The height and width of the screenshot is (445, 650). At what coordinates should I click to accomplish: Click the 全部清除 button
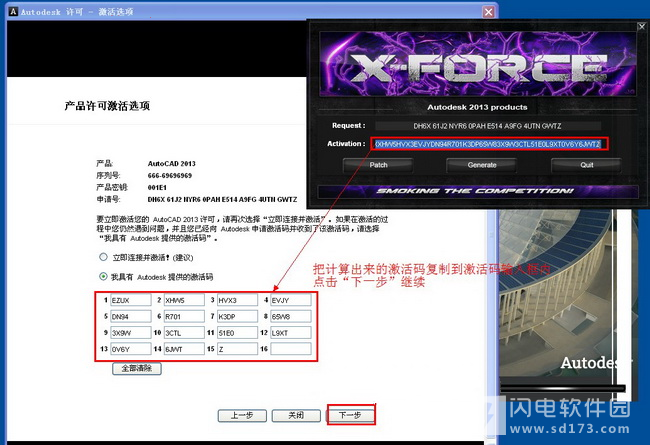tap(137, 368)
